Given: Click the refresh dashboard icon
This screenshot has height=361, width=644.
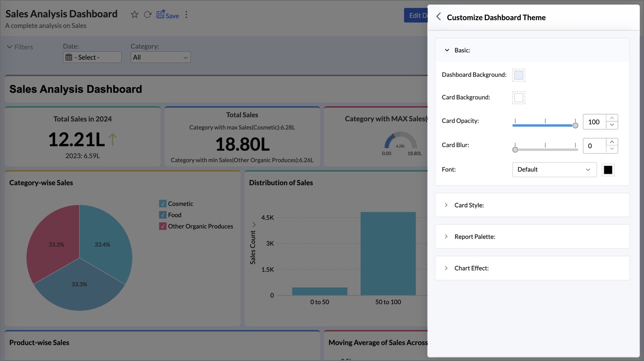Looking at the screenshot, I should [x=147, y=15].
